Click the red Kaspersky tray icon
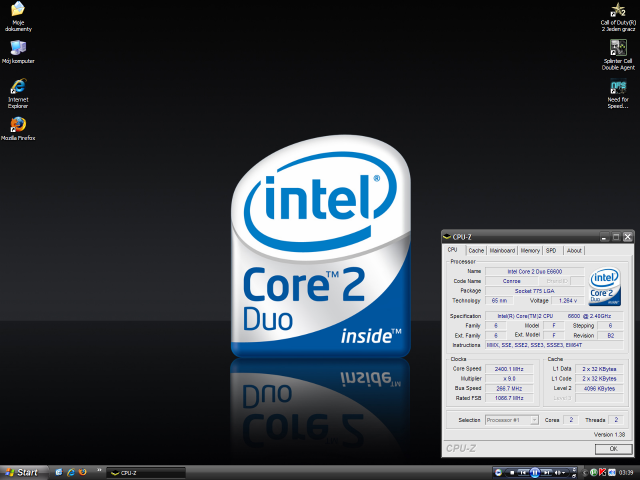The height and width of the screenshot is (480, 640). click(602, 473)
